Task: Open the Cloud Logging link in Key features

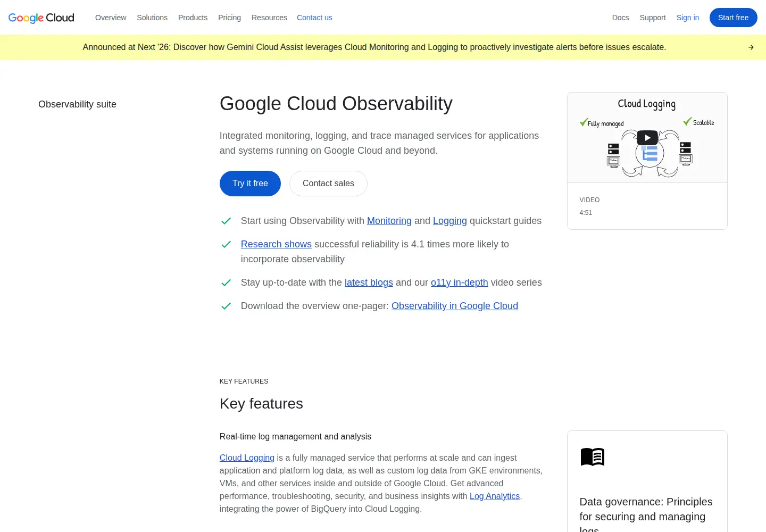Action: [247, 458]
